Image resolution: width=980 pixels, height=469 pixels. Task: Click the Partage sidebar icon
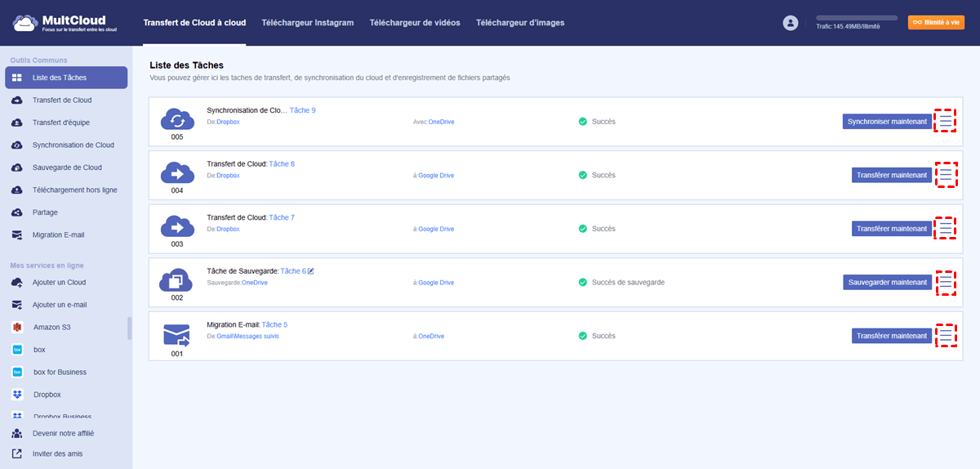pos(17,212)
